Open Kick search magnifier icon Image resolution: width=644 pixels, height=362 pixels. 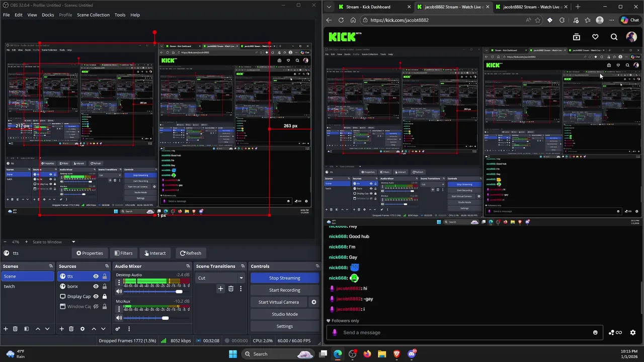tap(614, 37)
